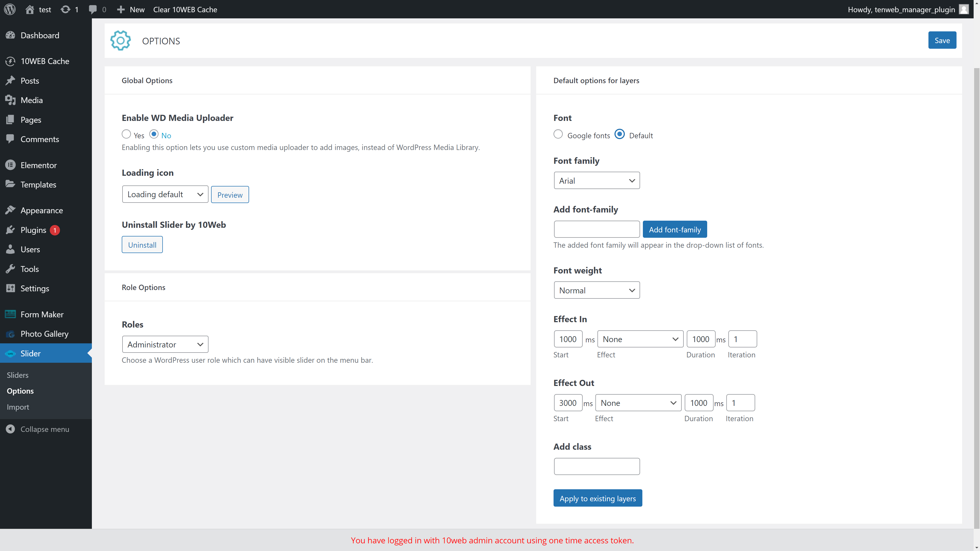Open the comments bubble icon in admin bar
This screenshot has height=551, width=980.
pos(92,9)
